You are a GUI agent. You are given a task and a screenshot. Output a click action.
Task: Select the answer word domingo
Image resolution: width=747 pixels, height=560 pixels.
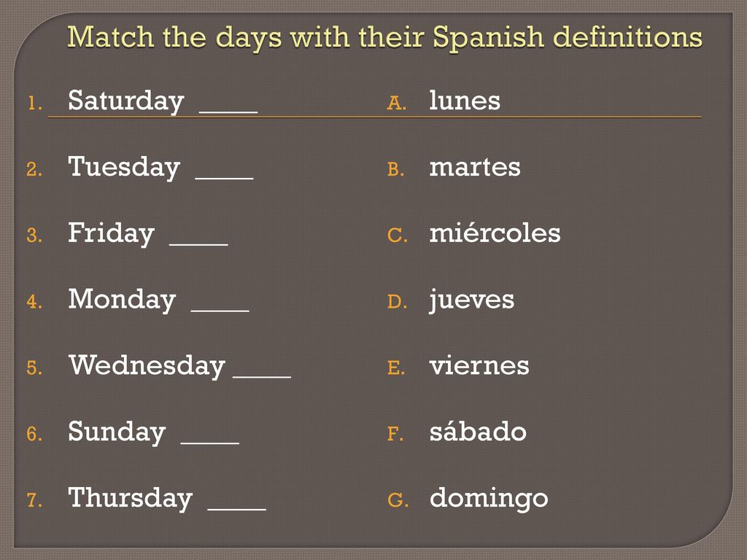[488, 499]
